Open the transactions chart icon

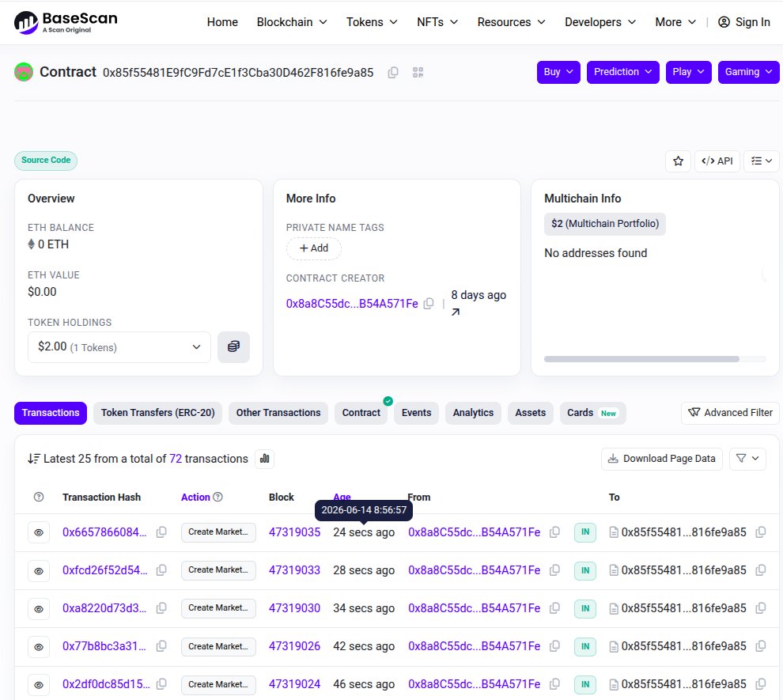[265, 459]
